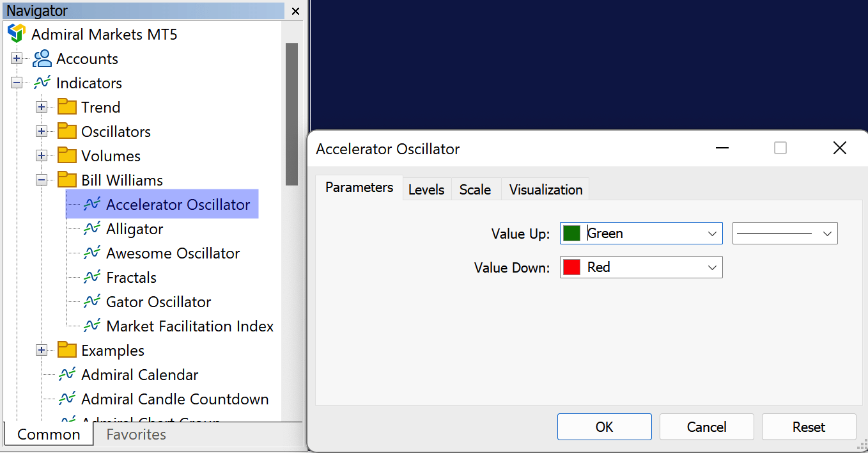This screenshot has width=868, height=453.
Task: Click the Red color swatch
Action: point(572,267)
